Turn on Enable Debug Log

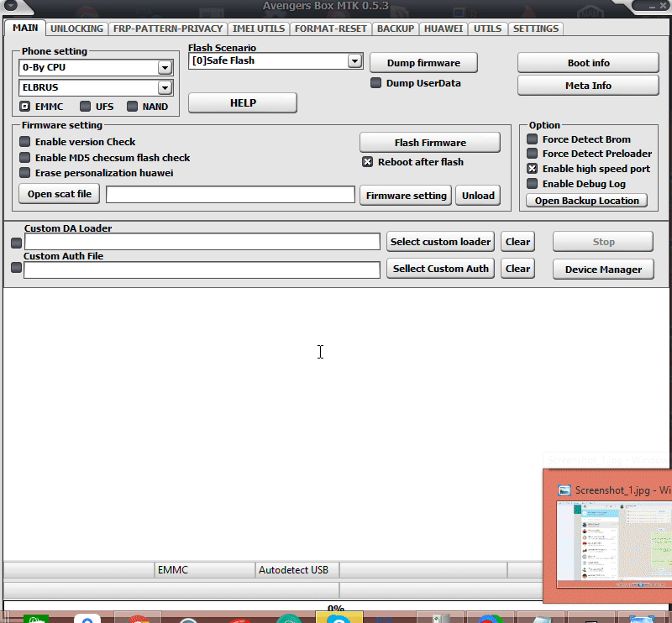pos(532,183)
